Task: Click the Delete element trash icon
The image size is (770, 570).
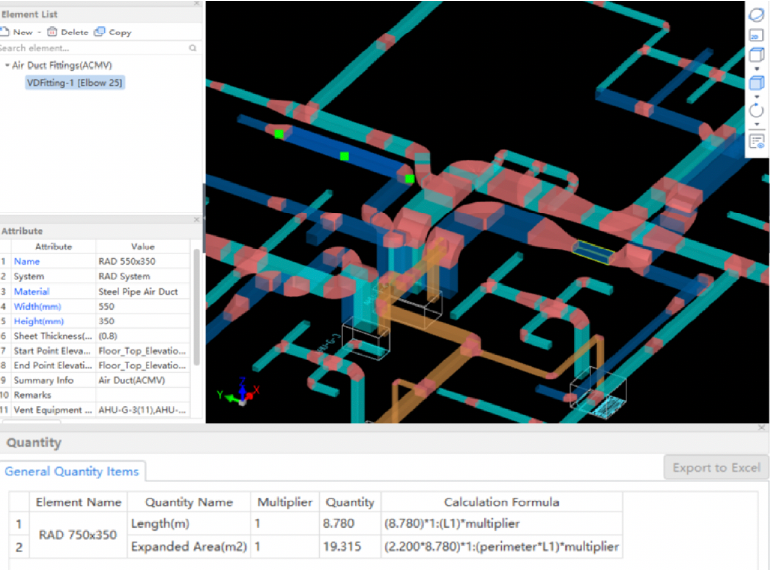Action: pyautogui.click(x=52, y=32)
